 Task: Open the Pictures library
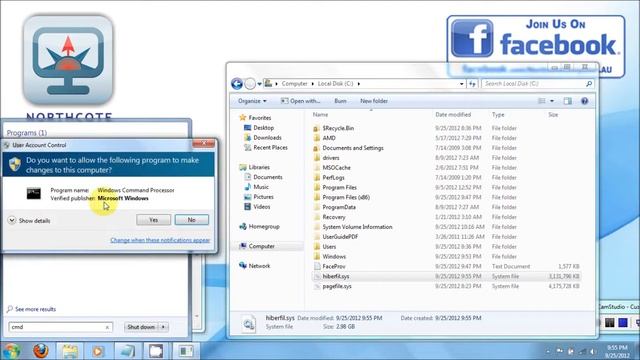pos(259,197)
